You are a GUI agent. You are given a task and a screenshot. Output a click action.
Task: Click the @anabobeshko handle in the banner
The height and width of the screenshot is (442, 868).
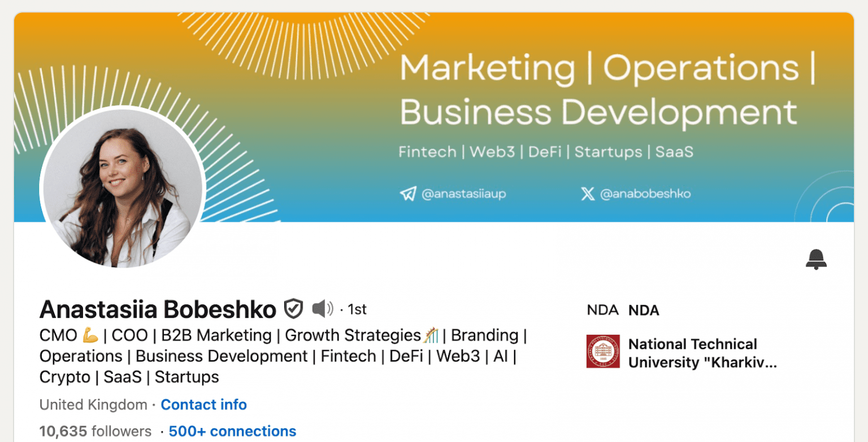click(x=646, y=193)
